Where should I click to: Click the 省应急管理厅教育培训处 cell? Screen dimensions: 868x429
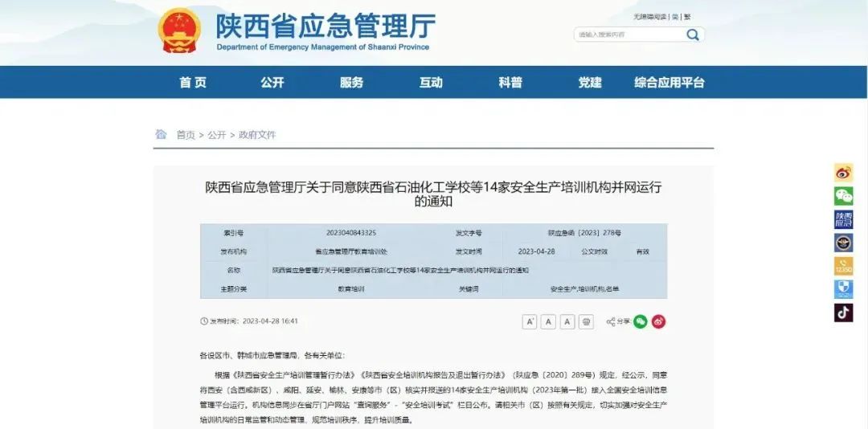tap(351, 251)
